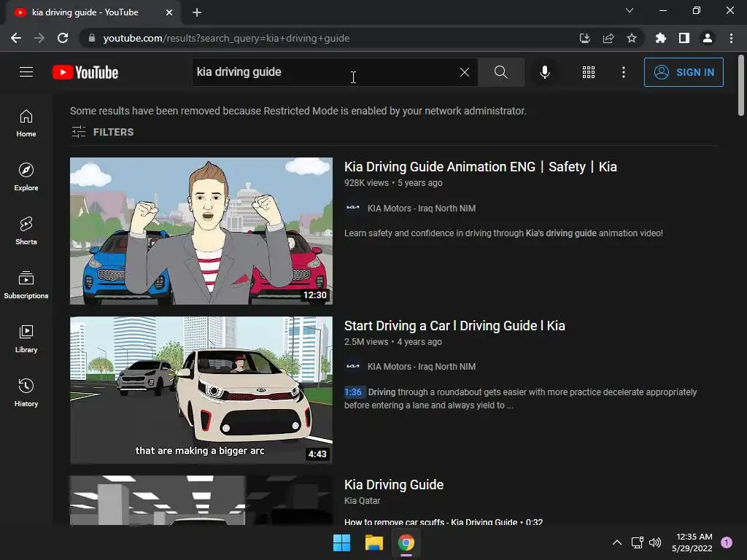Open Kia Driving Guide Animation ENG video title
This screenshot has width=747, height=560.
(x=480, y=167)
